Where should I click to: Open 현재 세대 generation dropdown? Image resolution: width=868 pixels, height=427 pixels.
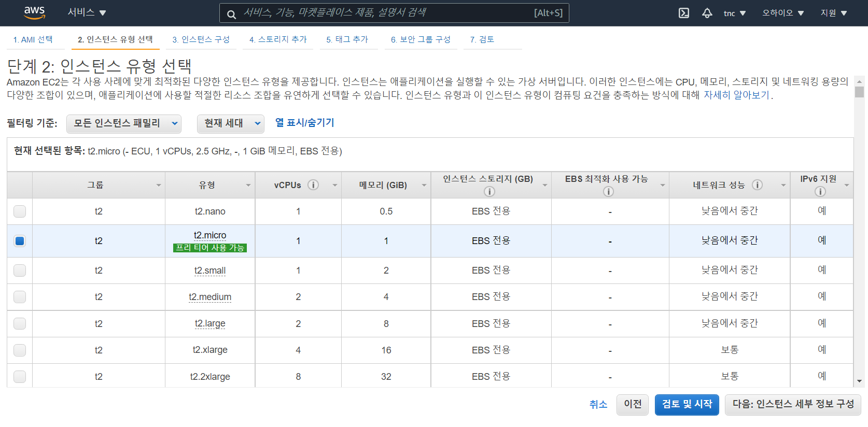pyautogui.click(x=231, y=123)
